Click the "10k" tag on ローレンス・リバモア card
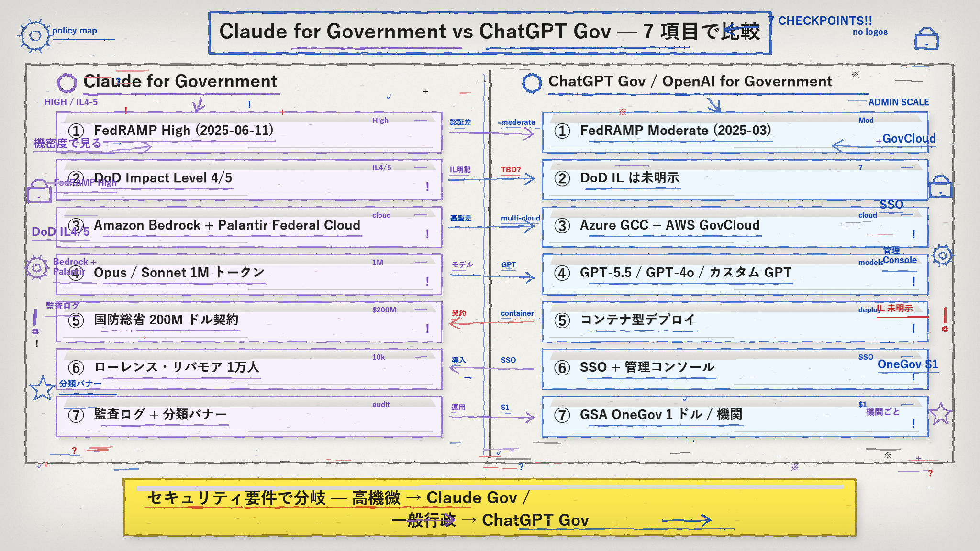 click(379, 357)
